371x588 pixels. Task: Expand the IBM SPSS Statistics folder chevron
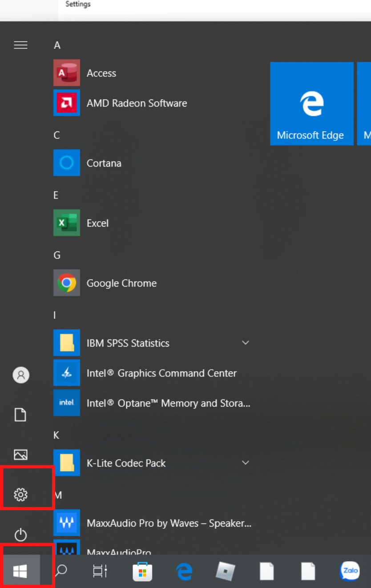(246, 343)
